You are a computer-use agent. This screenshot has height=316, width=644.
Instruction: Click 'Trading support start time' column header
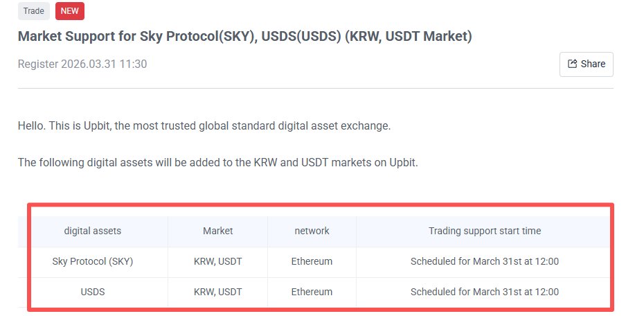(484, 231)
